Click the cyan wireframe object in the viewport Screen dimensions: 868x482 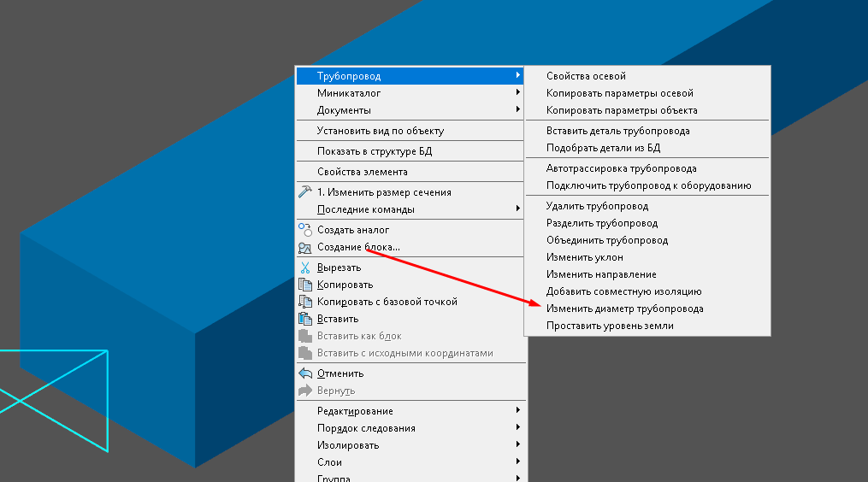pos(108,402)
